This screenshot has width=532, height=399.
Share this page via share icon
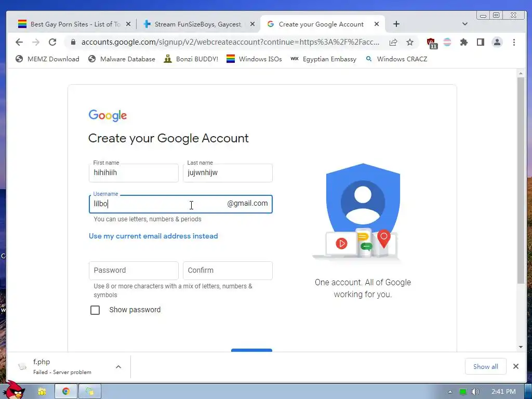(393, 42)
